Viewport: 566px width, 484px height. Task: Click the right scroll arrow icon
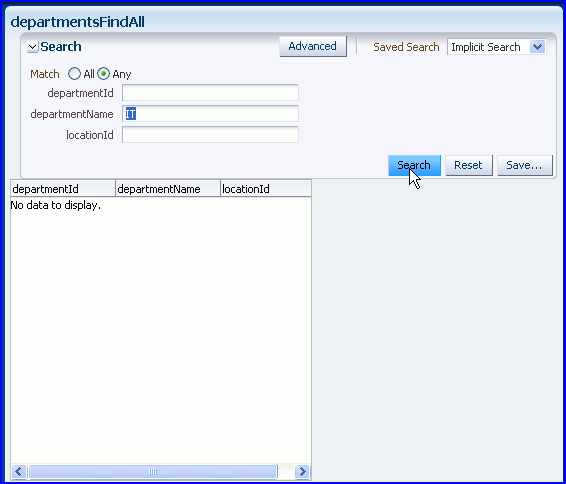(x=302, y=471)
